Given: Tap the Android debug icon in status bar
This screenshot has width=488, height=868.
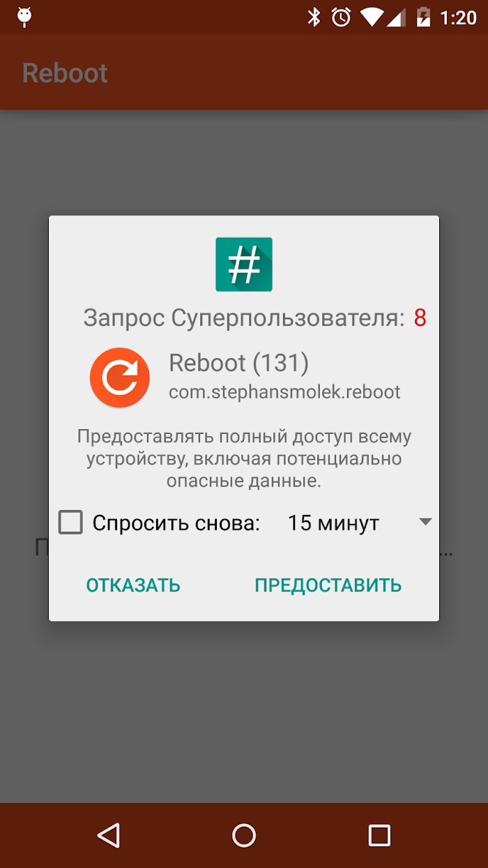Looking at the screenshot, I should [x=24, y=17].
